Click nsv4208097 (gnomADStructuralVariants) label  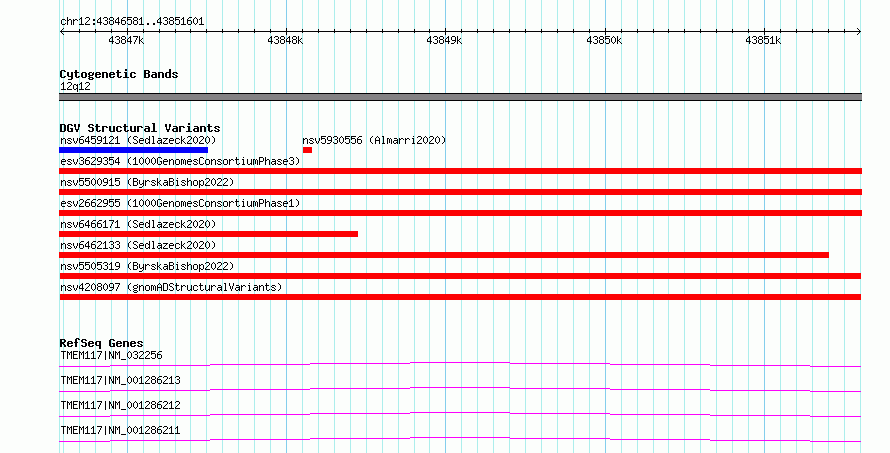pos(171,287)
